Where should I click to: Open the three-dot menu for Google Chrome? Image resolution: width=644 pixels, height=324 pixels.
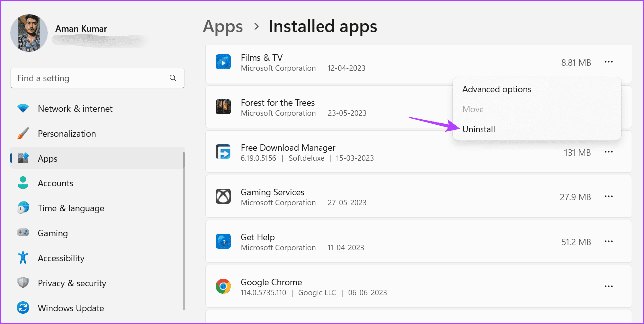[608, 287]
